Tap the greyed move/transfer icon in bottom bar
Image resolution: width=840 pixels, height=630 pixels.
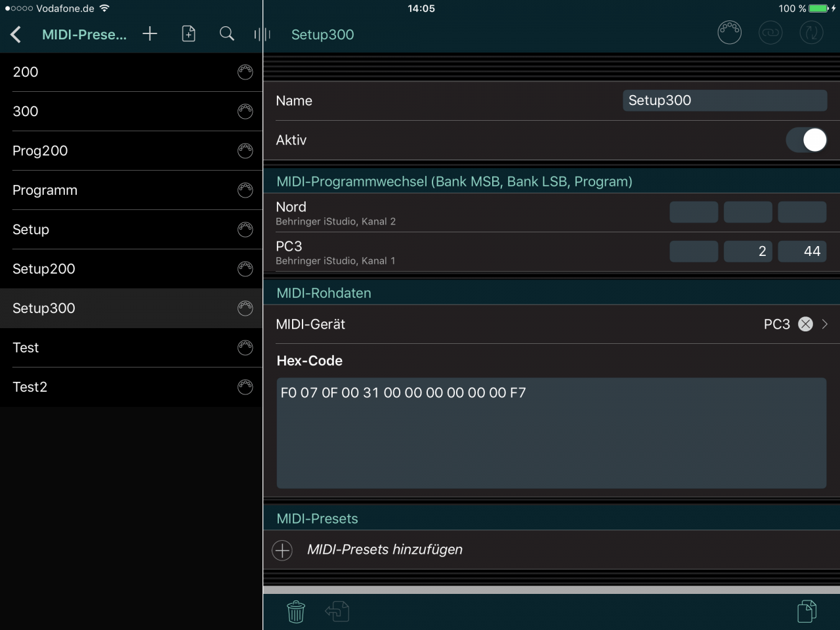tap(337, 612)
